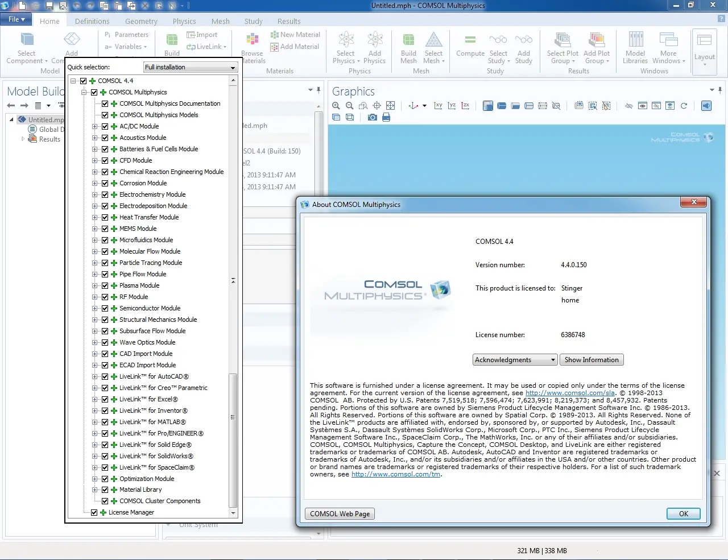Uncheck the COMSOL 4.4 root checkbox
This screenshot has width=728, height=560.
[84, 81]
